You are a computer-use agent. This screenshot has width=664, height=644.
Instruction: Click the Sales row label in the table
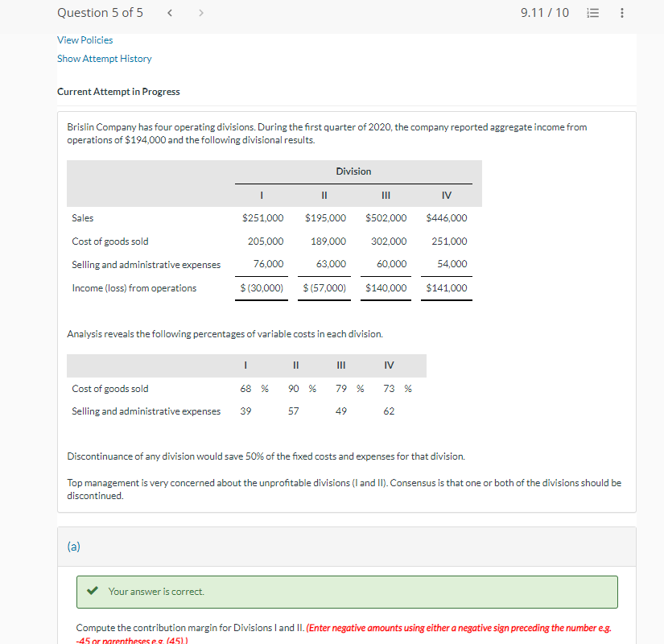click(83, 217)
